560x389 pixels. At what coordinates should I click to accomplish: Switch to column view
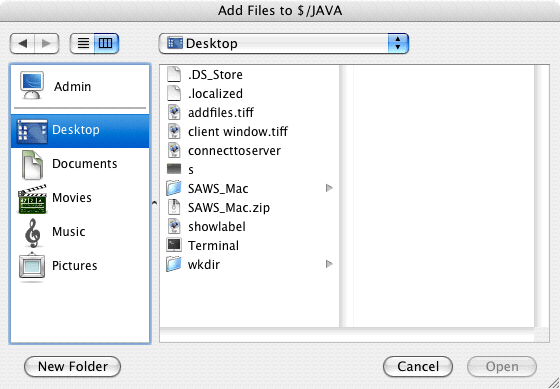[x=106, y=44]
